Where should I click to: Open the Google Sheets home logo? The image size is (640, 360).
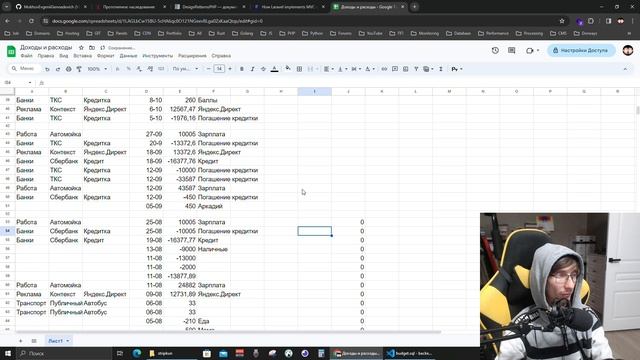11,51
